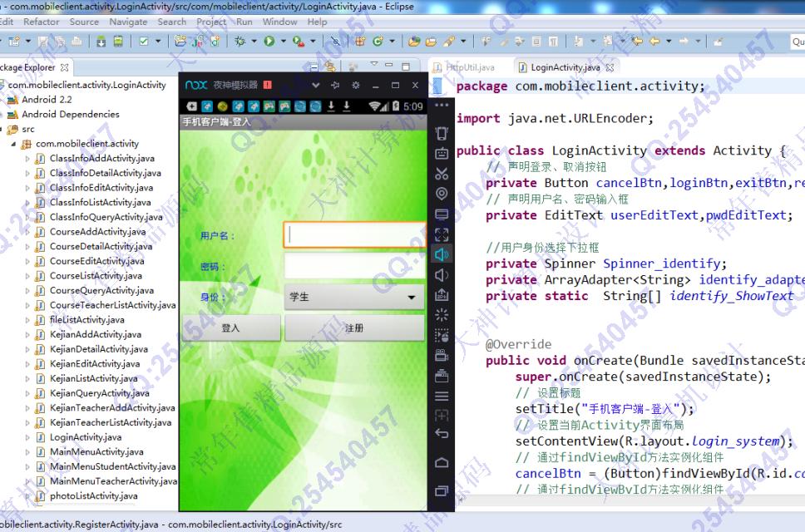Viewport: 805px width, 532px height.
Task: Click the Nox Android back arrow icon
Action: coord(442,434)
